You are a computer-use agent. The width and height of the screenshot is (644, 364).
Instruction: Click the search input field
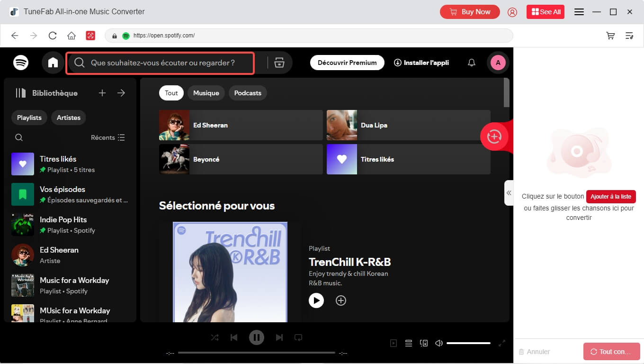click(161, 62)
